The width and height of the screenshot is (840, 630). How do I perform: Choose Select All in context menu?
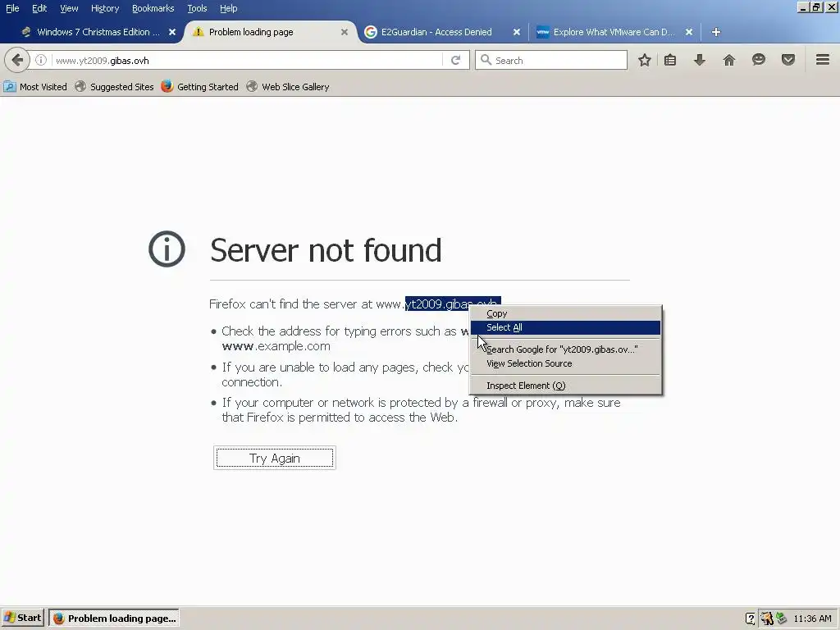click(x=565, y=327)
